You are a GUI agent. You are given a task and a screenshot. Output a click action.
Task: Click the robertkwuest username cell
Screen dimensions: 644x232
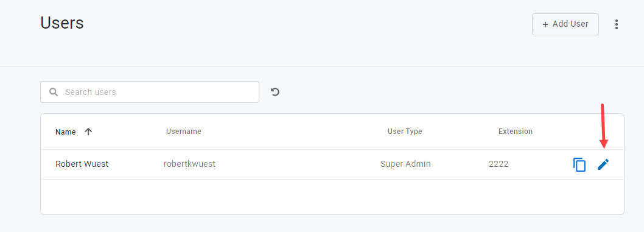[189, 164]
